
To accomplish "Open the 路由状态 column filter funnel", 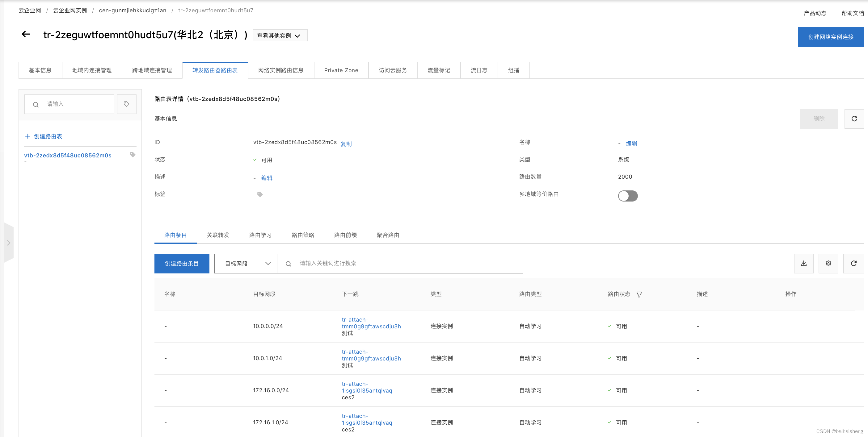I will click(639, 294).
